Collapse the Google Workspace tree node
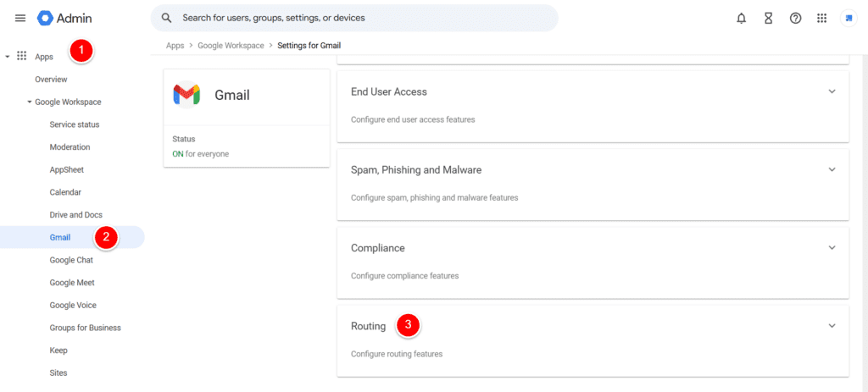 (x=30, y=102)
